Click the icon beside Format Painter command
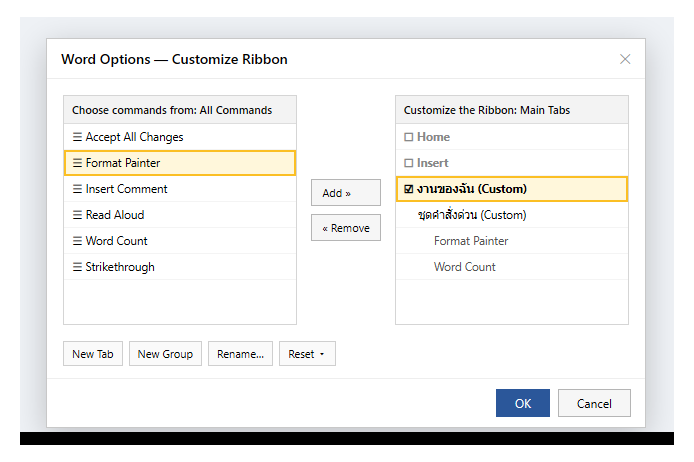694x462 pixels. [x=77, y=163]
